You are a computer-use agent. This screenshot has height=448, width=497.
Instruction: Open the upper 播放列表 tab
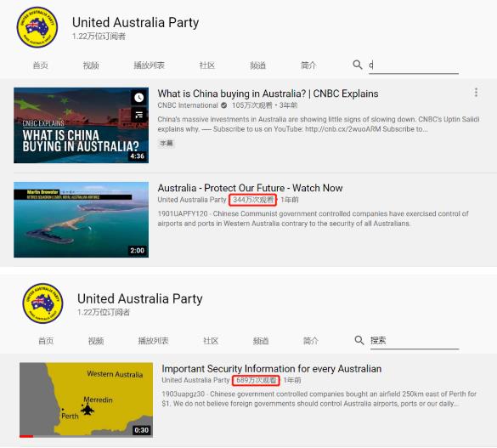(x=149, y=65)
